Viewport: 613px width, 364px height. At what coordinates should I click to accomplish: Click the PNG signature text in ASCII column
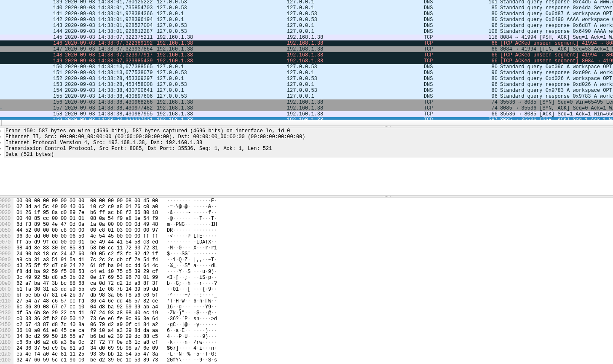pos(180,224)
